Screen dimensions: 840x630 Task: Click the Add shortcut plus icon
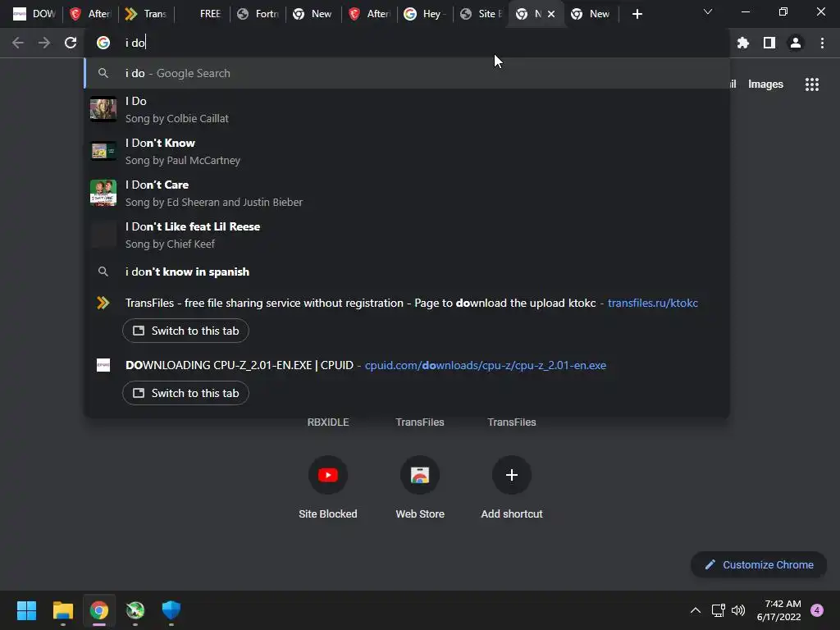[x=512, y=475]
